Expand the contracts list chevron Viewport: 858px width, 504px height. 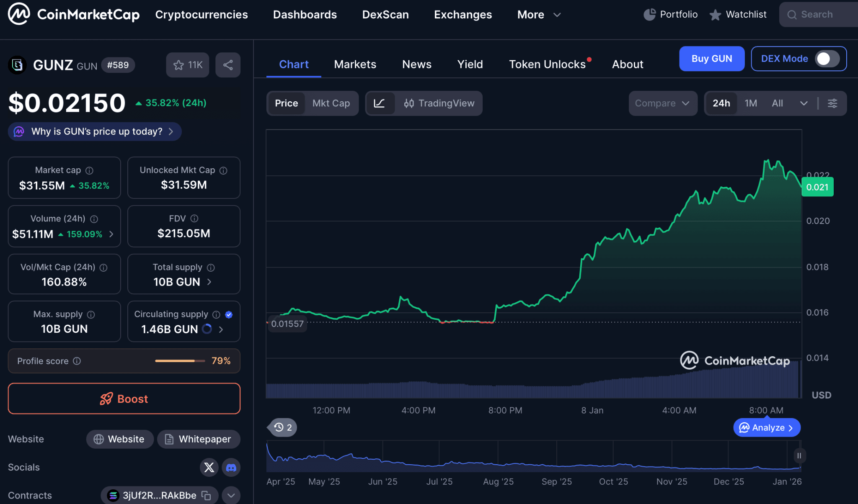(230, 495)
